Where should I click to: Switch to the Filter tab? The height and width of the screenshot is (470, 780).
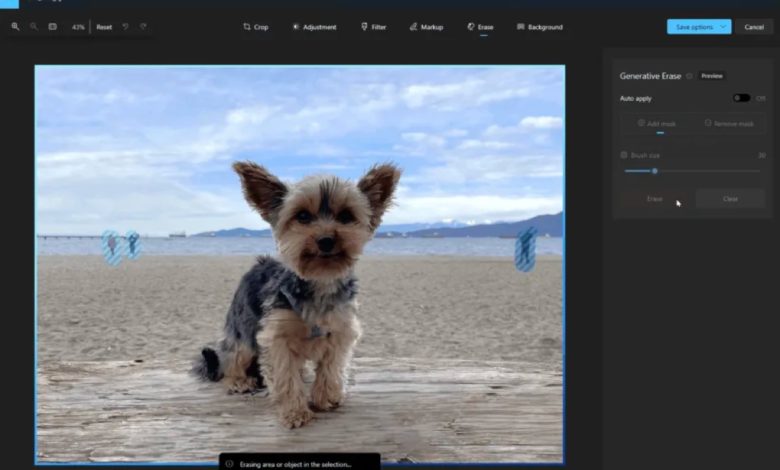tap(373, 27)
